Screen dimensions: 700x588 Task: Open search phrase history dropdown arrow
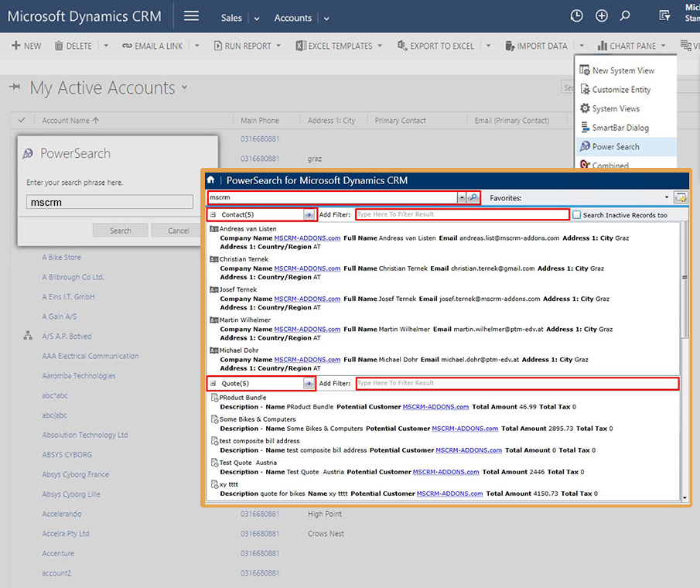462,197
